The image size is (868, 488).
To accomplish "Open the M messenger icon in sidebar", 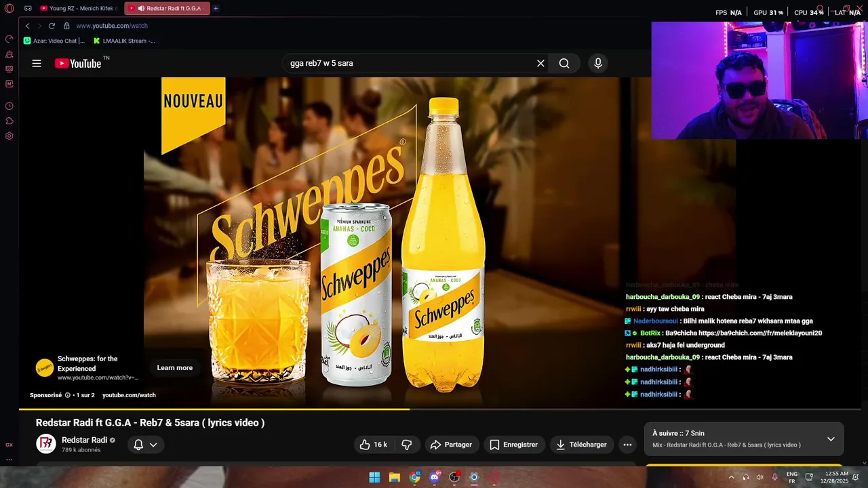I will click(9, 84).
